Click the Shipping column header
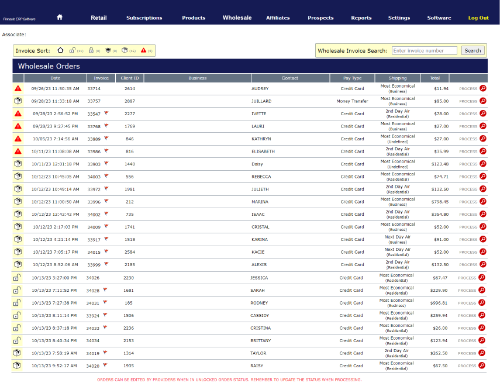The width and height of the screenshot is (500, 388). [x=398, y=78]
